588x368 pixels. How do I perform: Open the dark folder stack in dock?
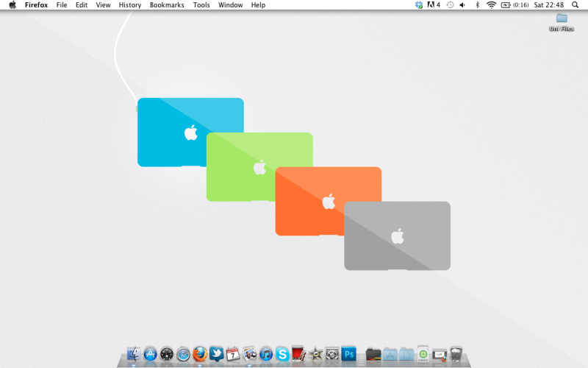[373, 354]
